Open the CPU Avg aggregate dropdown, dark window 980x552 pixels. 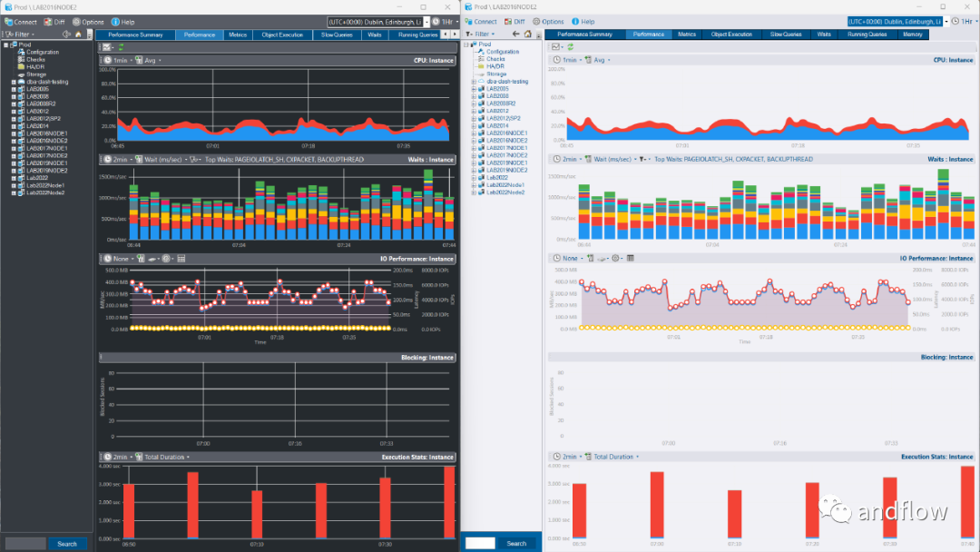click(148, 61)
